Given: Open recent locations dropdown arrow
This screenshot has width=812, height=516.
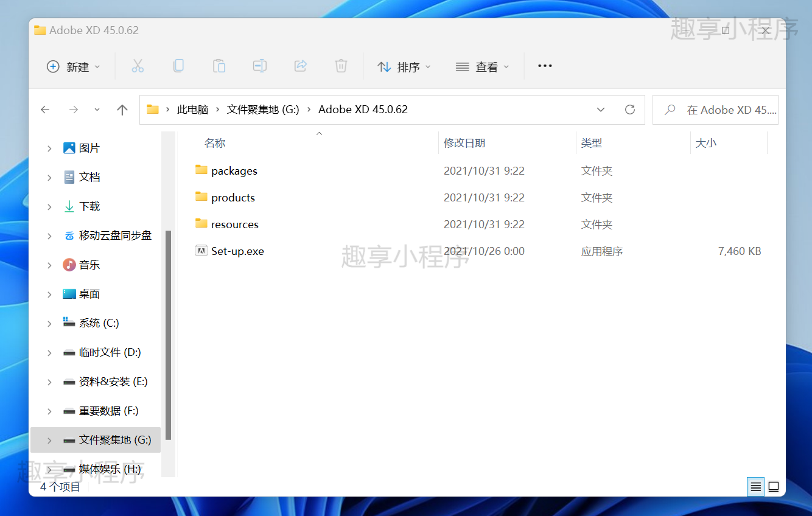Looking at the screenshot, I should coord(97,110).
